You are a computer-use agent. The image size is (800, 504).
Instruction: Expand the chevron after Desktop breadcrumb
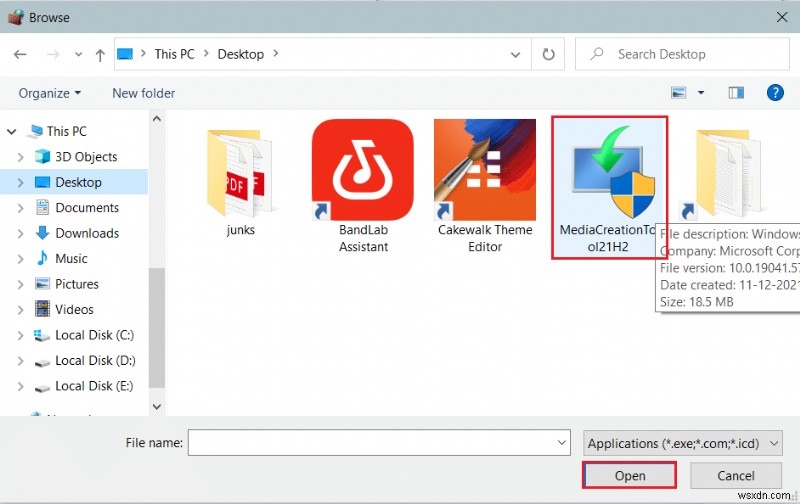click(276, 54)
